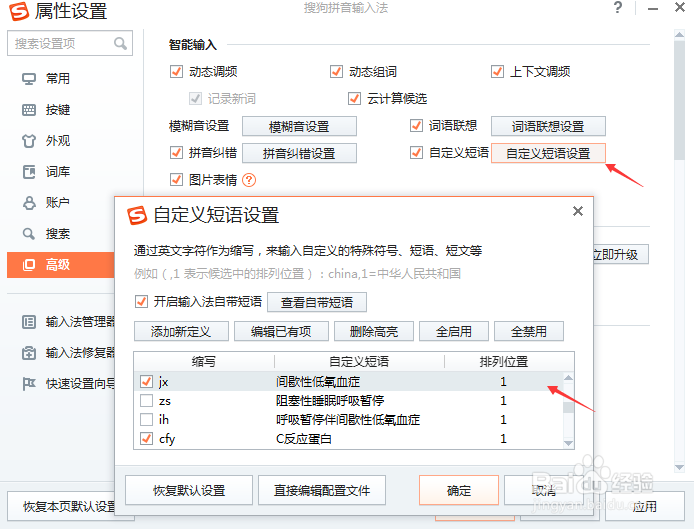Click the 恢复默认设置 button

[x=189, y=490]
